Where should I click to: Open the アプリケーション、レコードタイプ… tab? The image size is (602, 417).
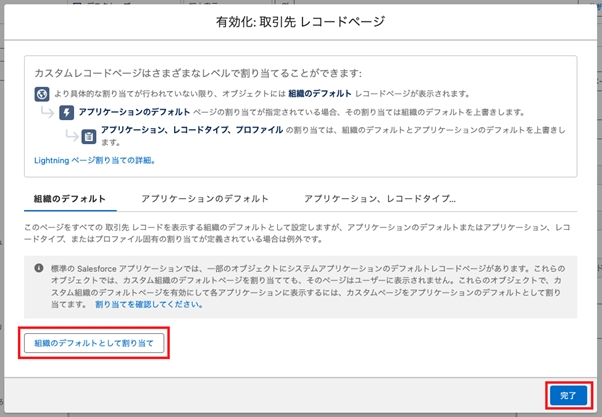click(380, 199)
